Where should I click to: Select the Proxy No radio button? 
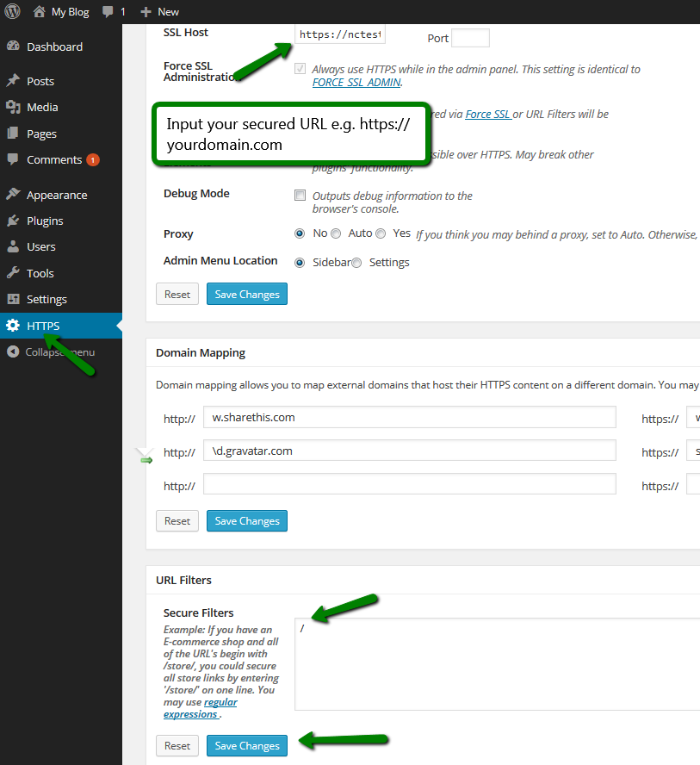300,233
